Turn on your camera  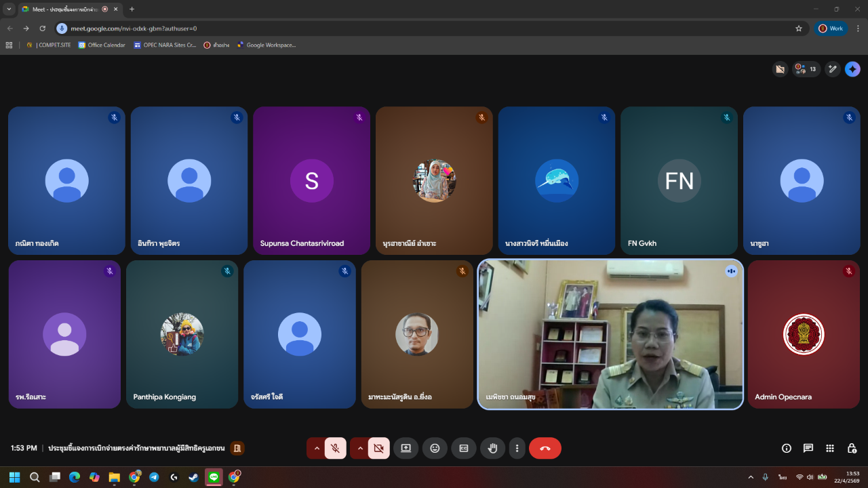(378, 448)
